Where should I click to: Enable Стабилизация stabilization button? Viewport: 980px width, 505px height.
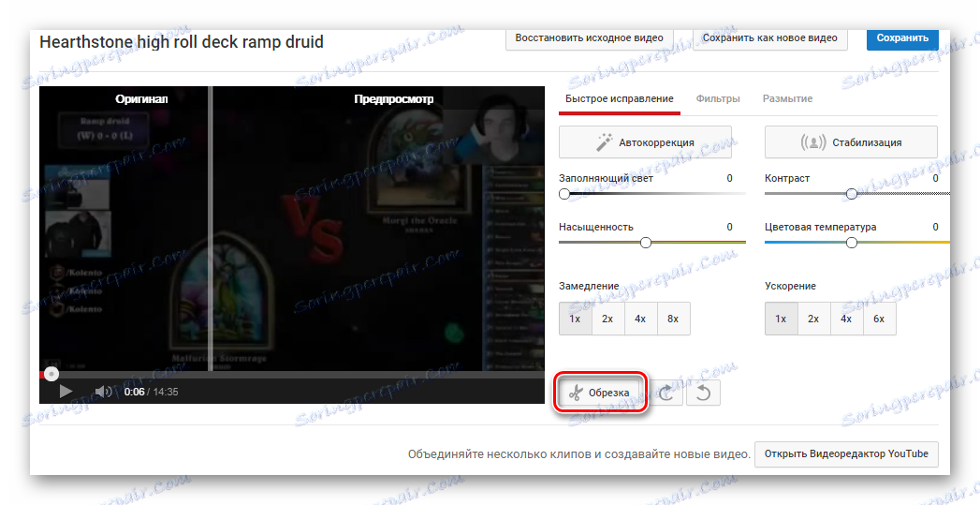[x=851, y=142]
